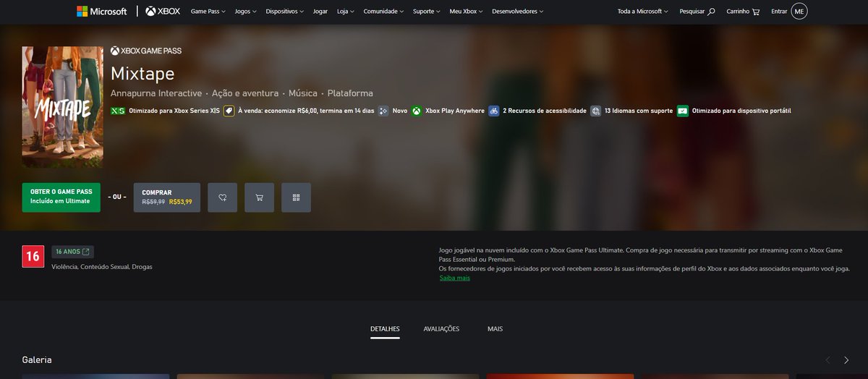
Task: Switch to the Mais tab
Action: [495, 329]
